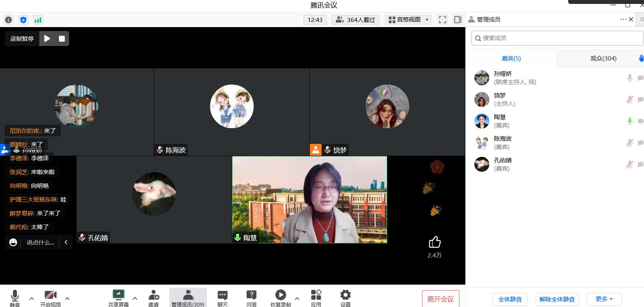Image resolution: width=644 pixels, height=307 pixels.
Task: Check the green network signal icon
Action: (x=38, y=20)
